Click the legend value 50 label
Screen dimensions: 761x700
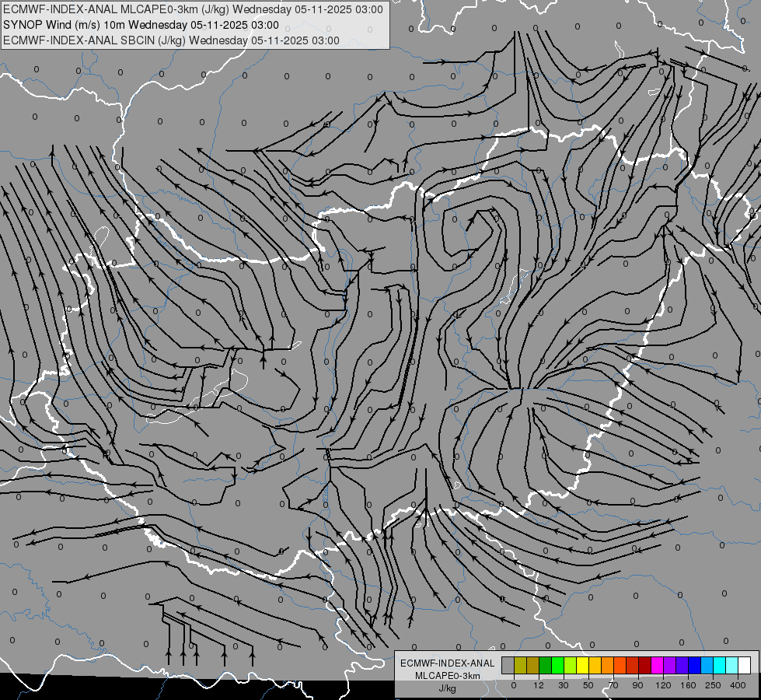point(588,685)
